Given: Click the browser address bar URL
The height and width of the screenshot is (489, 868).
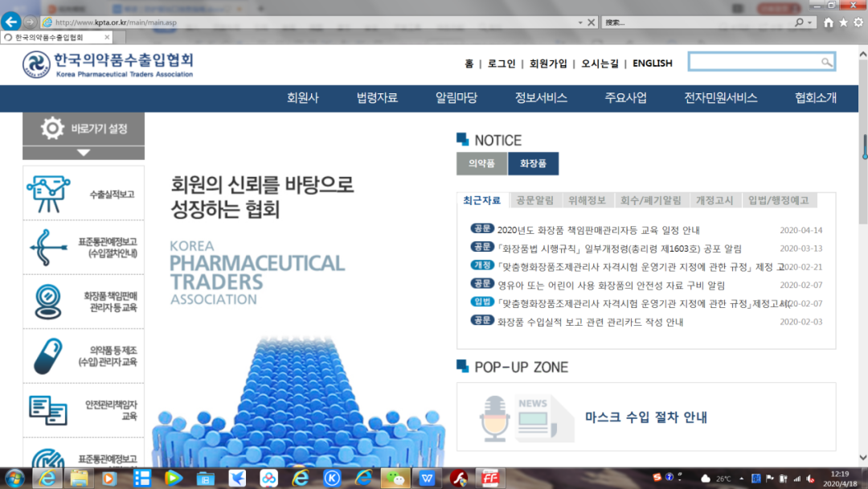Looking at the screenshot, I should click(116, 23).
